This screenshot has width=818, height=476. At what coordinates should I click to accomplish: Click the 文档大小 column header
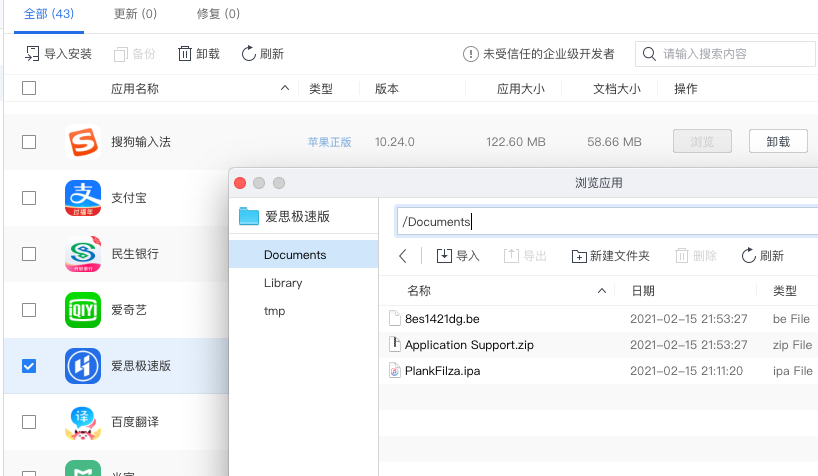click(x=617, y=89)
